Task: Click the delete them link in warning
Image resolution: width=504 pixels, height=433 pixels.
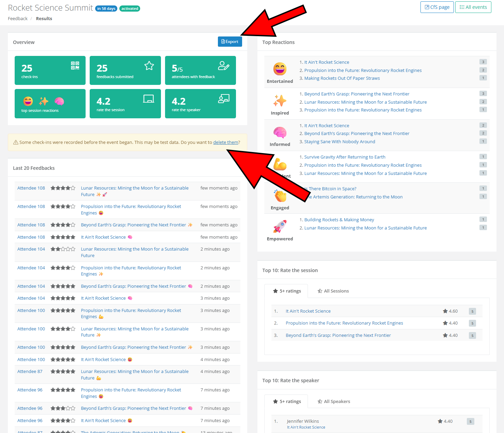Action: click(x=225, y=143)
